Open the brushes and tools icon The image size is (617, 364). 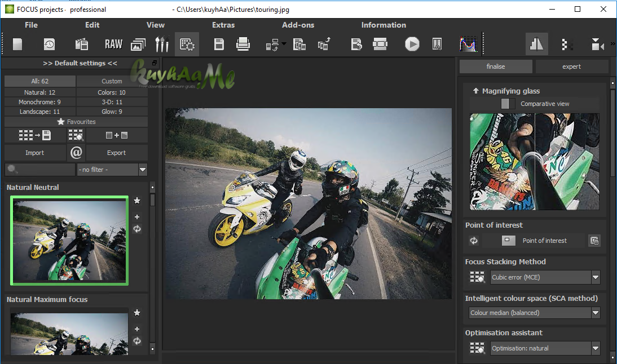[162, 44]
